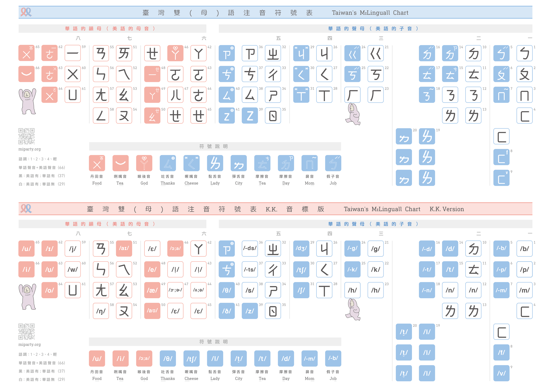Select the white ㄗ tile numbered 36
The height and width of the screenshot is (392, 554).
(x=250, y=53)
